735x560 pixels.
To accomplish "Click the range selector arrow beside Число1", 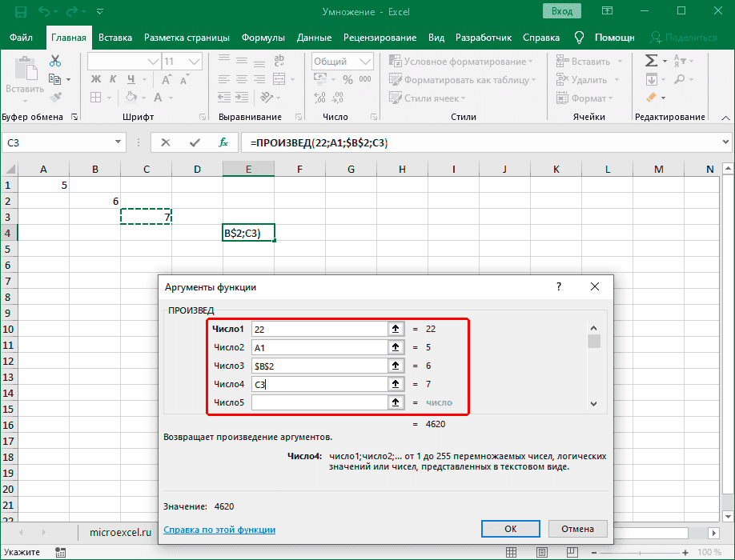I will point(396,328).
